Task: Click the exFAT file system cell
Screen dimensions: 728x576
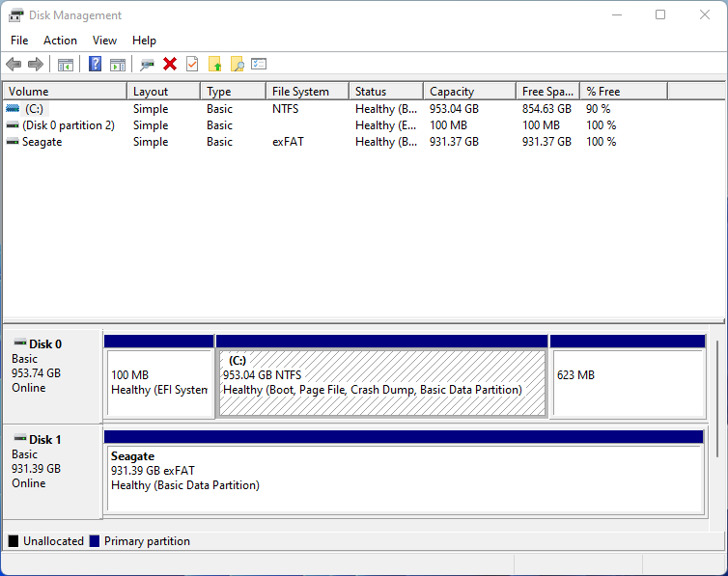Action: click(288, 142)
